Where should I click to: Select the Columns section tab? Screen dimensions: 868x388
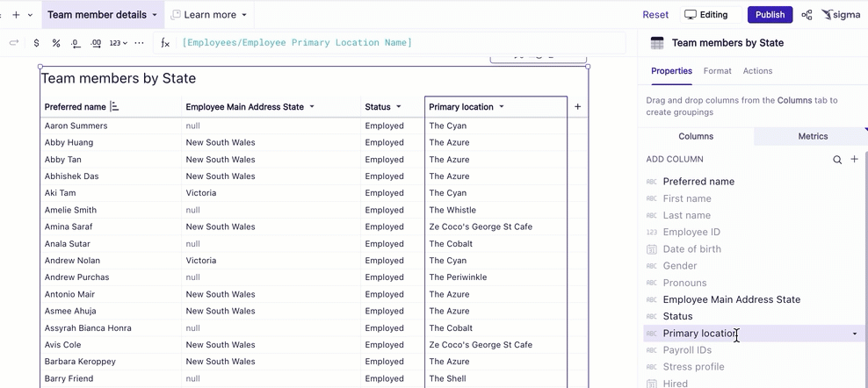pyautogui.click(x=696, y=136)
